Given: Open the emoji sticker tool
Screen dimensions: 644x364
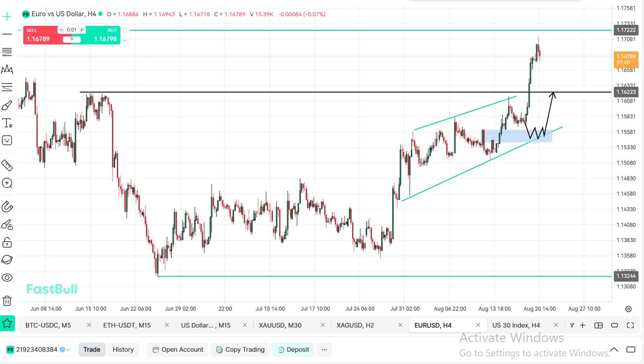Looking at the screenshot, I should click(x=7, y=140).
